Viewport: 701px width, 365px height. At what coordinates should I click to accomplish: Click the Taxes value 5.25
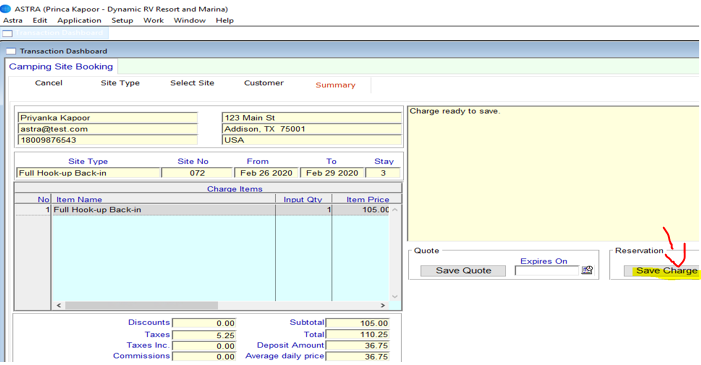pyautogui.click(x=204, y=335)
